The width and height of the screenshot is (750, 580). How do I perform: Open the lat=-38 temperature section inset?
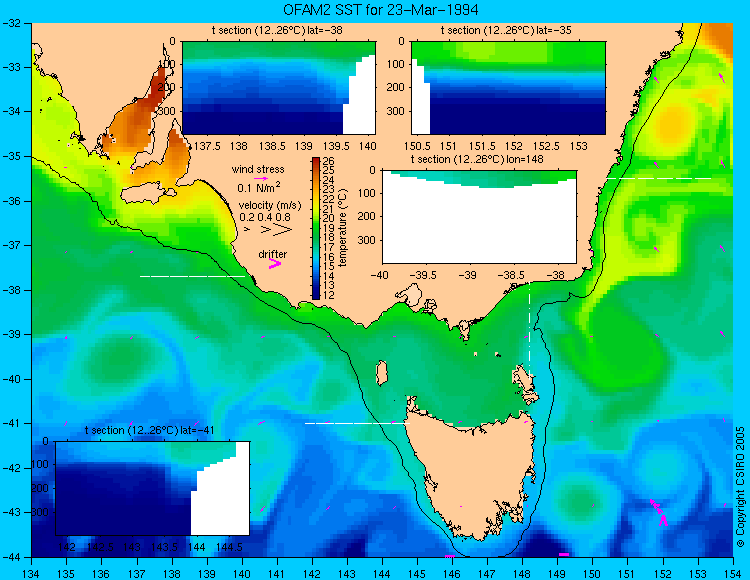coord(279,88)
